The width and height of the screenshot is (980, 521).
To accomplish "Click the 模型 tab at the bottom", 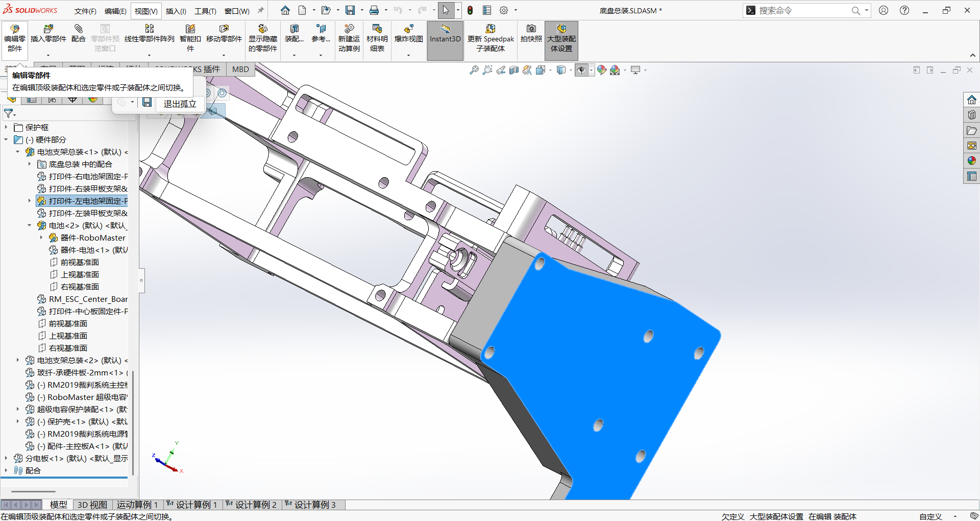I will [x=58, y=505].
